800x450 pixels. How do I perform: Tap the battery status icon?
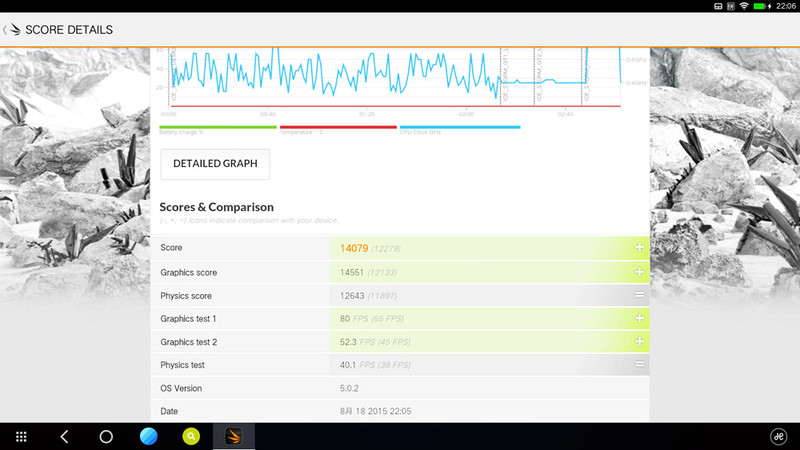[762, 6]
